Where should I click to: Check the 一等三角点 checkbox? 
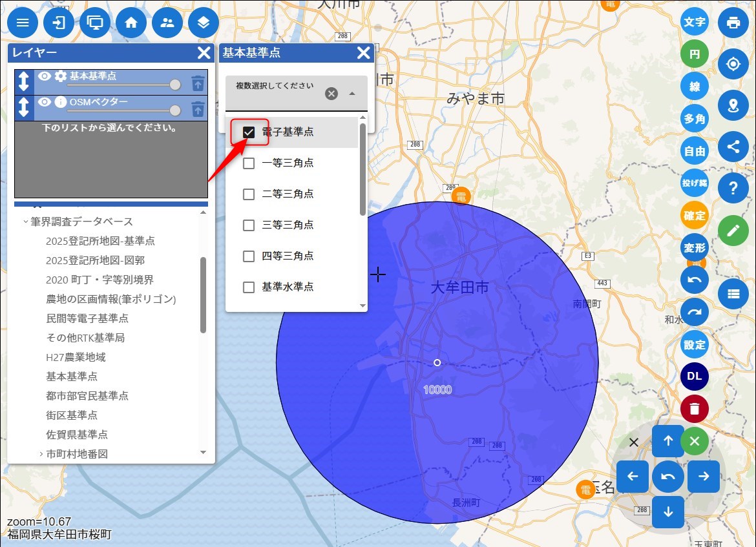click(x=249, y=163)
